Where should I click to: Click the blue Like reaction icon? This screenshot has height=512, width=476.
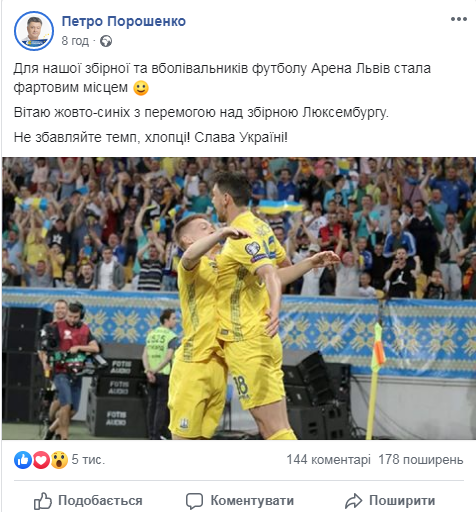(x=23, y=460)
